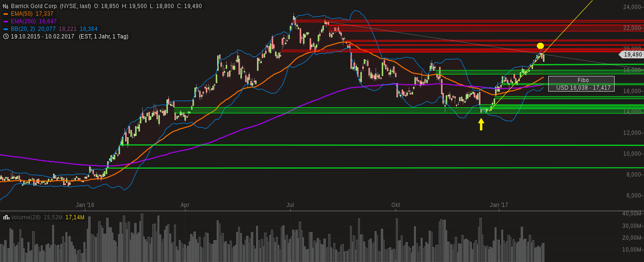Click the lower Bollinger value '16,364'
Screen dimensions: 644x262
coord(89,29)
